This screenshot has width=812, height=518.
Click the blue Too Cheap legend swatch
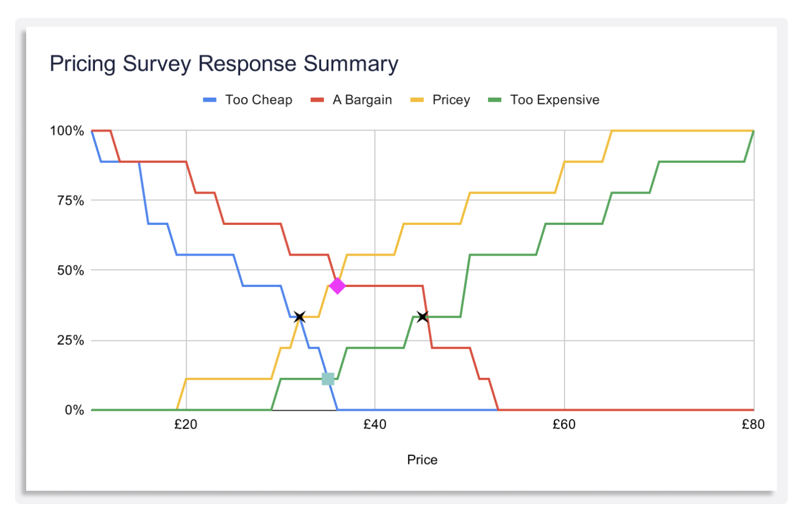tap(209, 100)
